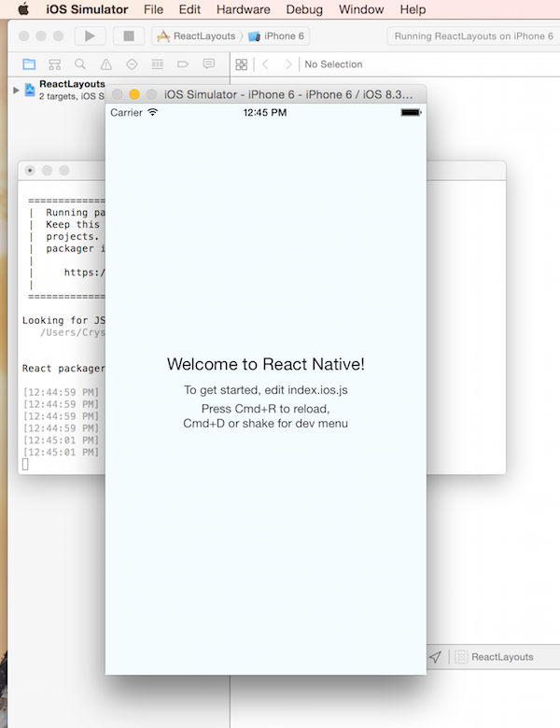This screenshot has width=560, height=728.
Task: Select iPhone 6 device destination
Action: pyautogui.click(x=276, y=36)
